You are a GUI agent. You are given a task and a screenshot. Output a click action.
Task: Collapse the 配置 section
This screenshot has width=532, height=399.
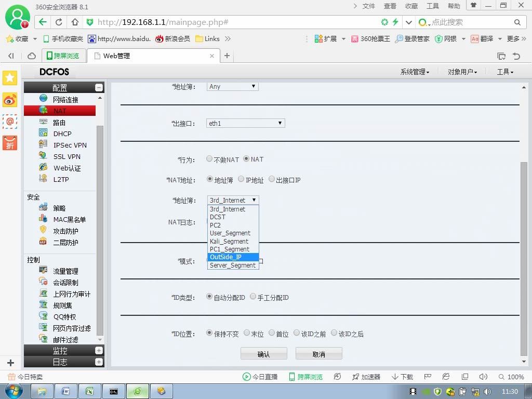[x=99, y=88]
